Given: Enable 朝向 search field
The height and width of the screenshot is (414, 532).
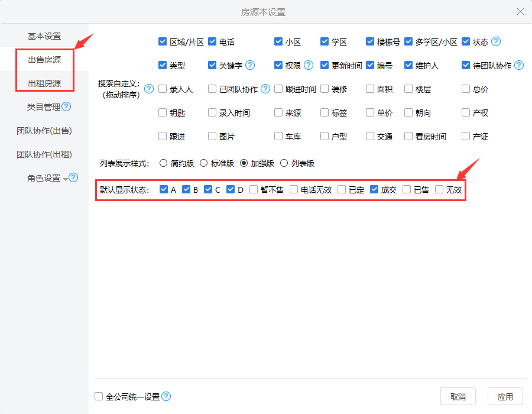Looking at the screenshot, I should 408,112.
